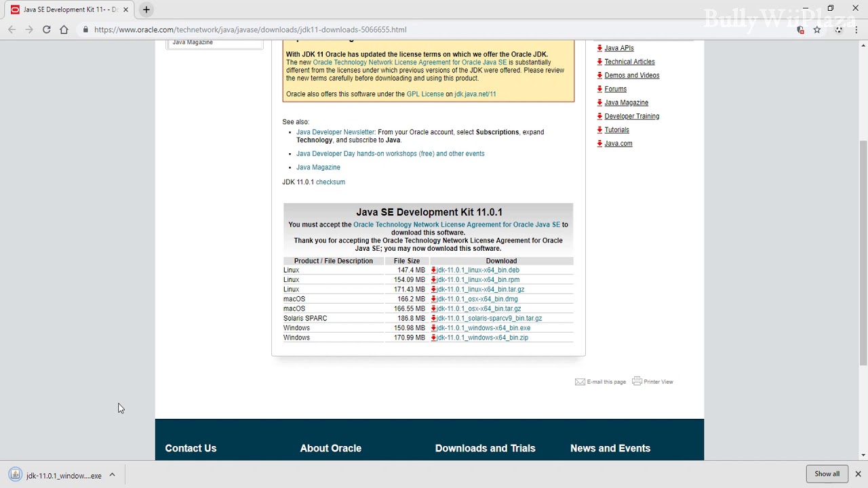Screen dimensions: 868x488
Task: Download jdk-11.0.1_windows-x64_bin.zip
Action: pos(482,338)
